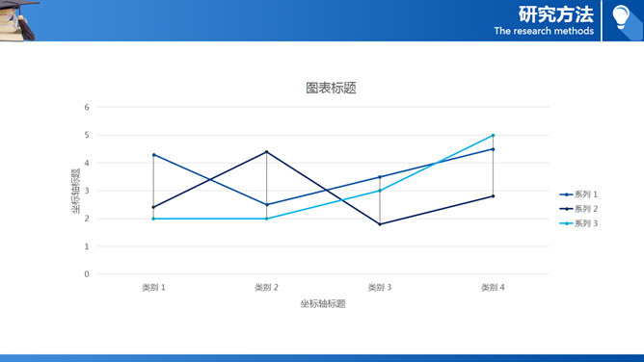The width and height of the screenshot is (644, 362).
Task: Click 系列 1 data point at 类别 4
Action: (493, 149)
